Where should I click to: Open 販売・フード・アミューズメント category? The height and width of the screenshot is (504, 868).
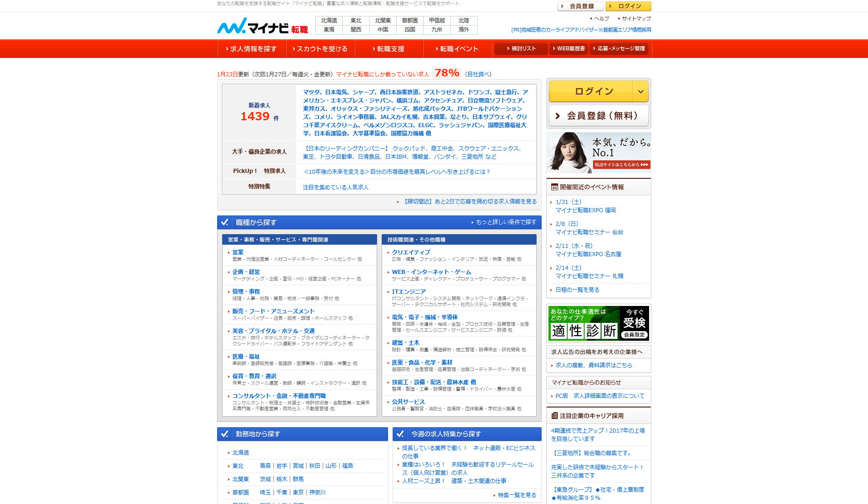pyautogui.click(x=273, y=311)
